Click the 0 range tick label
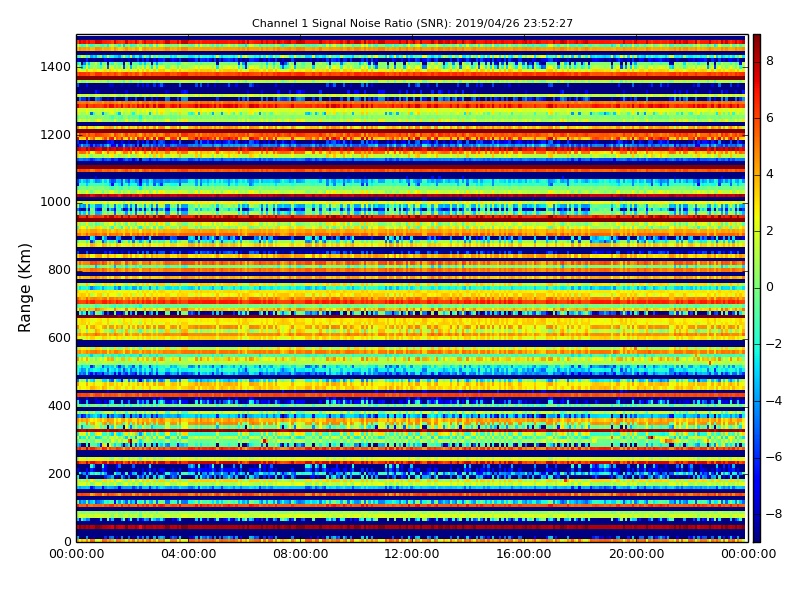 [x=68, y=541]
